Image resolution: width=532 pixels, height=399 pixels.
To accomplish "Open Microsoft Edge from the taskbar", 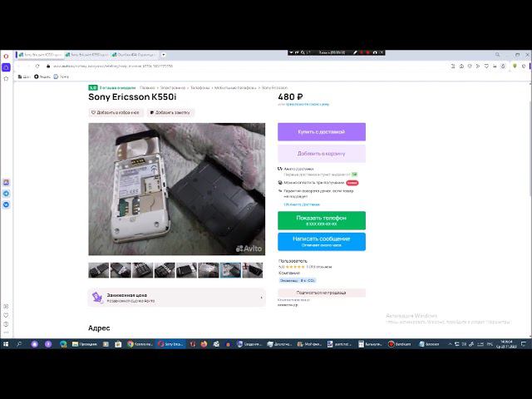I will (x=63, y=344).
